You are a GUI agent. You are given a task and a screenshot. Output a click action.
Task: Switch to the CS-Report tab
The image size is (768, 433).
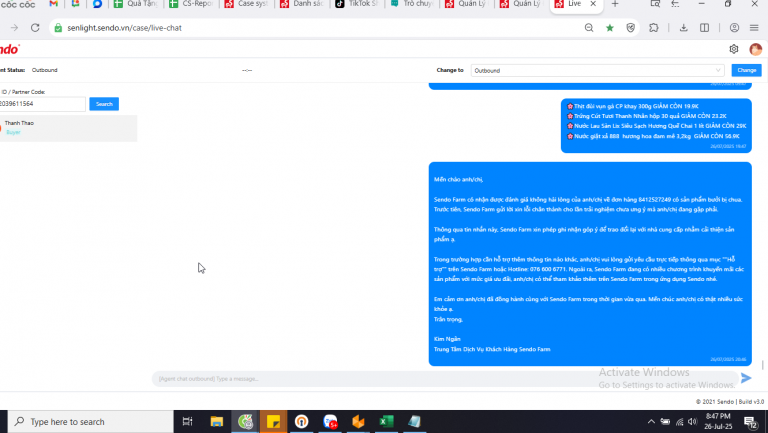click(x=191, y=4)
